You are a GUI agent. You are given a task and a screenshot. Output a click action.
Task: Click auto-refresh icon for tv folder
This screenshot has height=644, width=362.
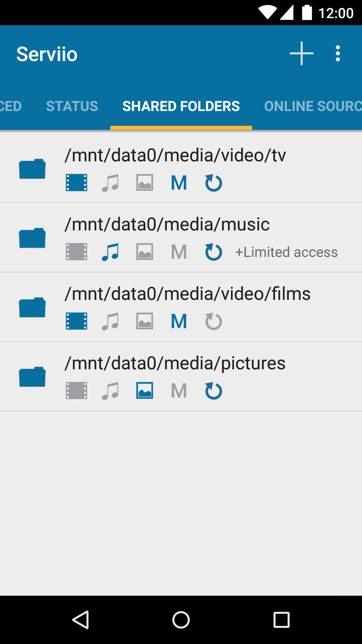214,183
